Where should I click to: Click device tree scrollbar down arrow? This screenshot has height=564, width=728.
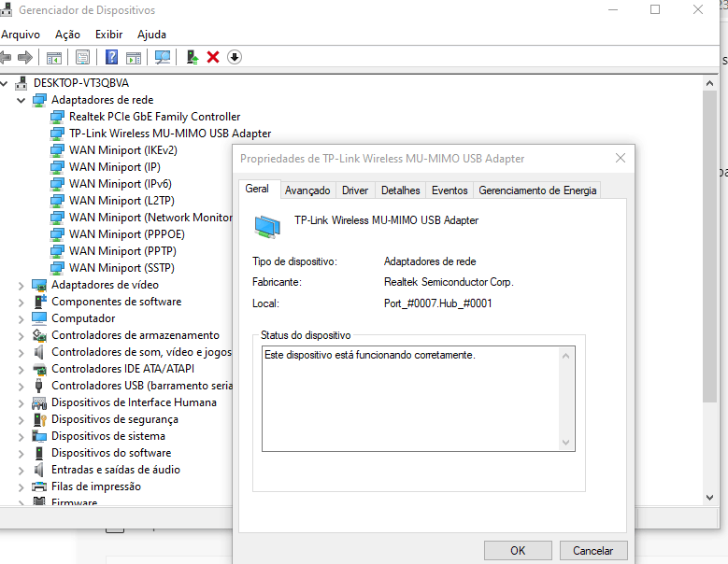[709, 497]
